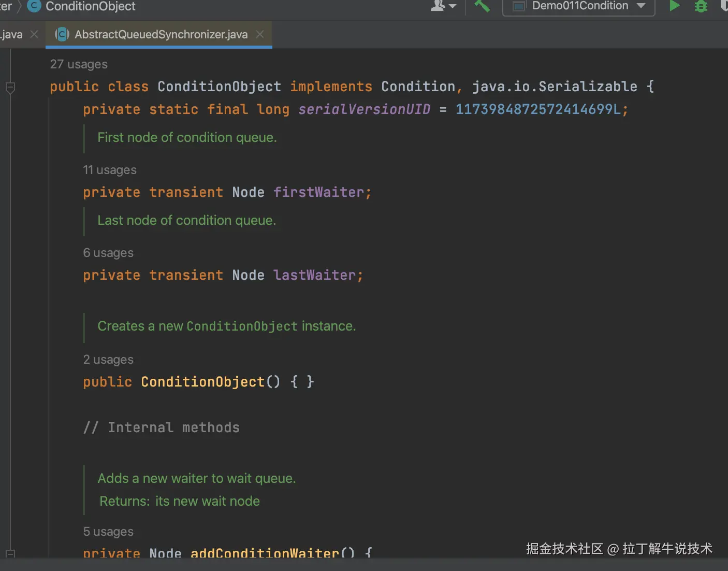
Task: Click Node type in firstWaiter declaration
Action: pos(248,192)
